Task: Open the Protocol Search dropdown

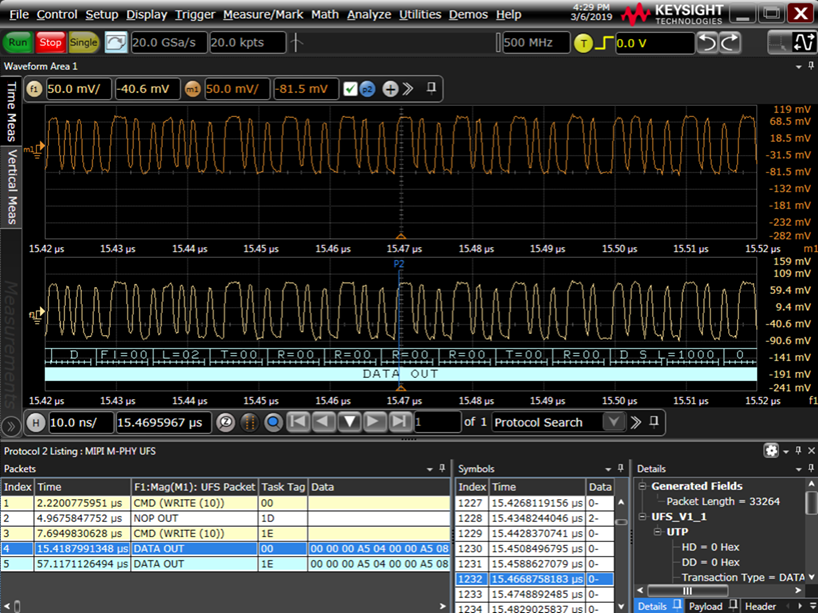Action: (614, 422)
